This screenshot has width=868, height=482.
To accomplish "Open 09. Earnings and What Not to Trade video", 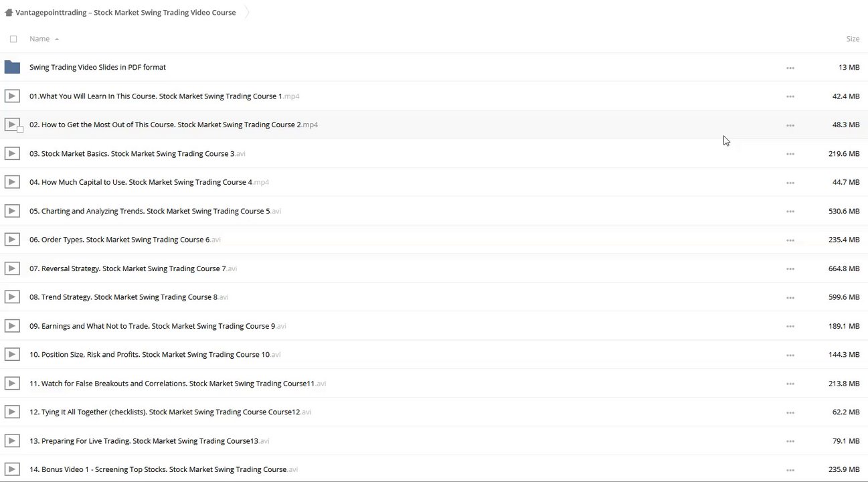I will point(158,326).
